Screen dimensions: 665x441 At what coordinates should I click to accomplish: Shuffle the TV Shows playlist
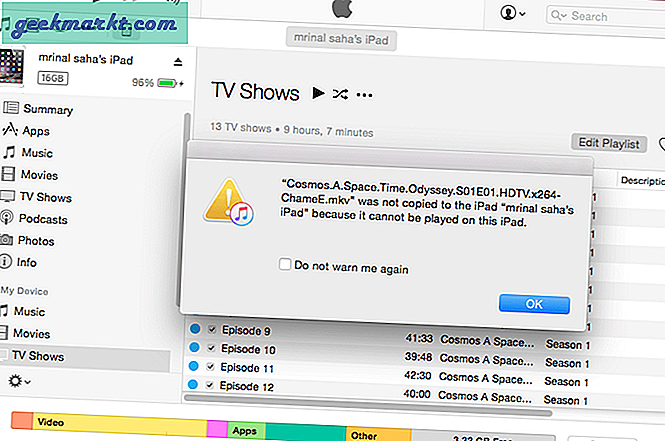(x=341, y=93)
